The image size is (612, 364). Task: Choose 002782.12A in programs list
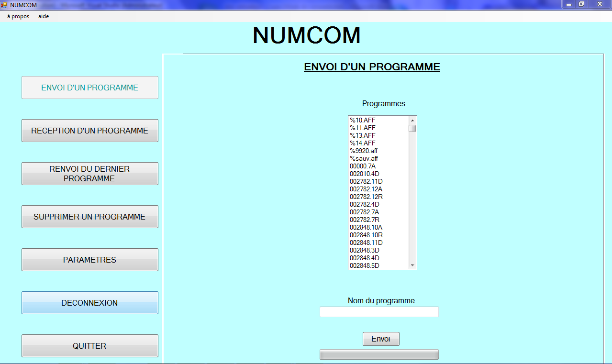point(366,189)
